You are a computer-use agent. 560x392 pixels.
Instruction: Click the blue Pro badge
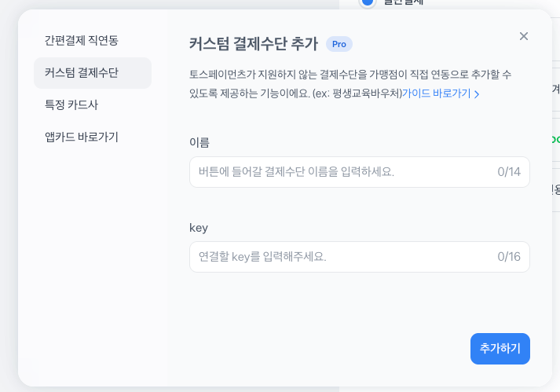pyautogui.click(x=339, y=44)
